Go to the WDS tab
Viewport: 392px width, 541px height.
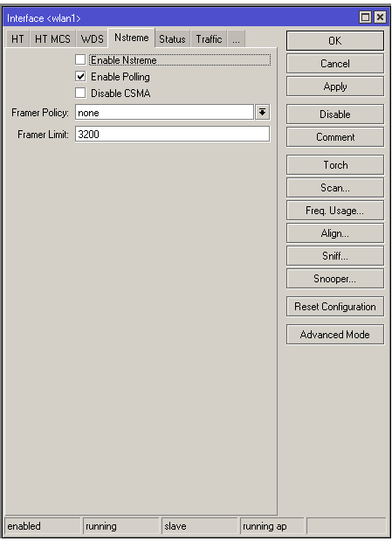point(92,39)
